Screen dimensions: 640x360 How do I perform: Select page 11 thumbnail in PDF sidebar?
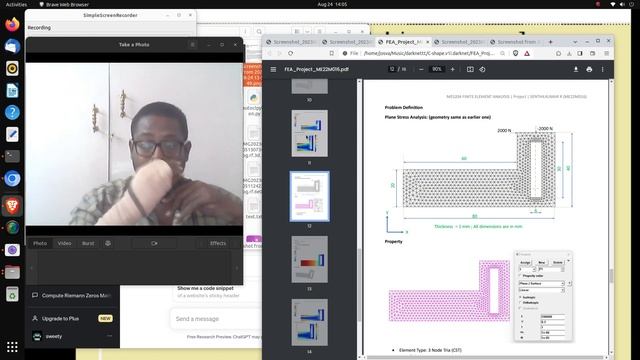click(309, 133)
